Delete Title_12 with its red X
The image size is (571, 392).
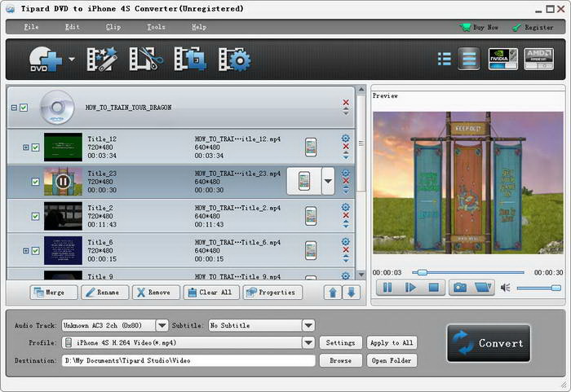pos(346,147)
